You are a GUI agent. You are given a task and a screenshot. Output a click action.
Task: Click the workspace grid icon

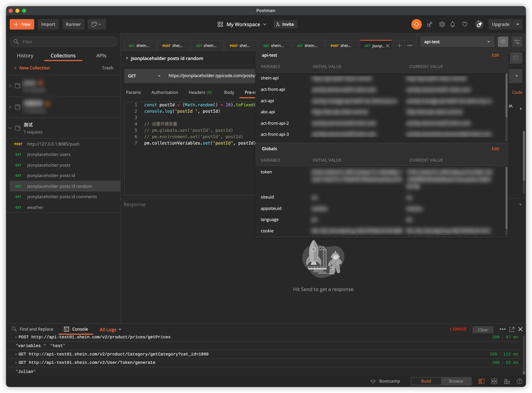220,24
